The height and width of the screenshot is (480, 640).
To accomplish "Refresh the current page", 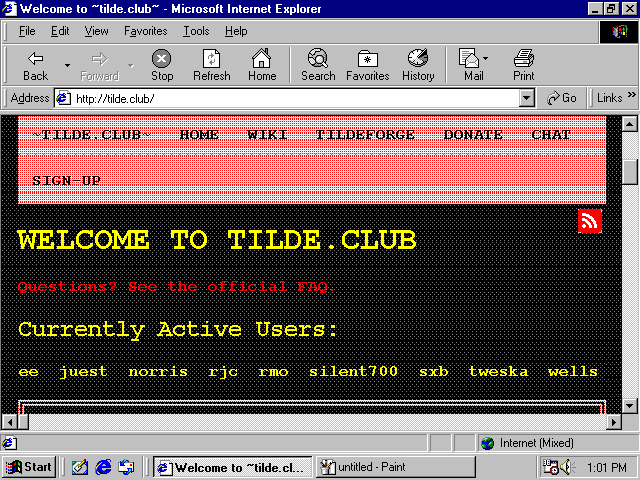I will coord(211,65).
